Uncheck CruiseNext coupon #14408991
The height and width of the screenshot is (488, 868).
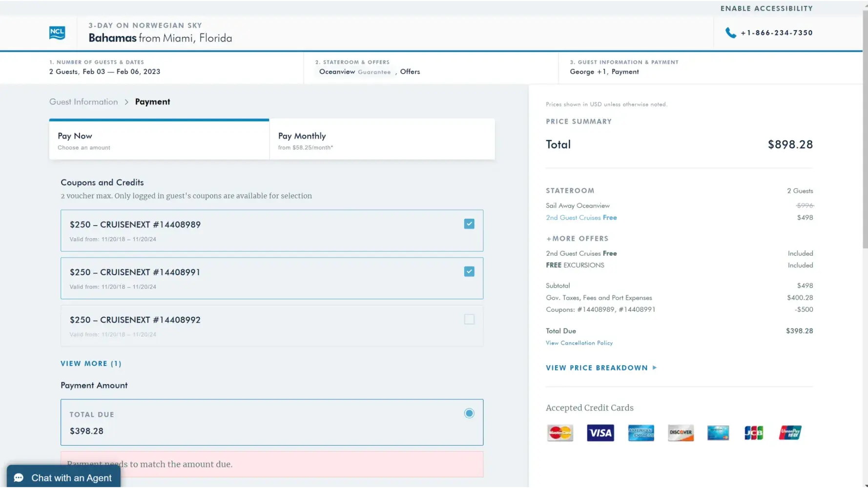coord(469,272)
